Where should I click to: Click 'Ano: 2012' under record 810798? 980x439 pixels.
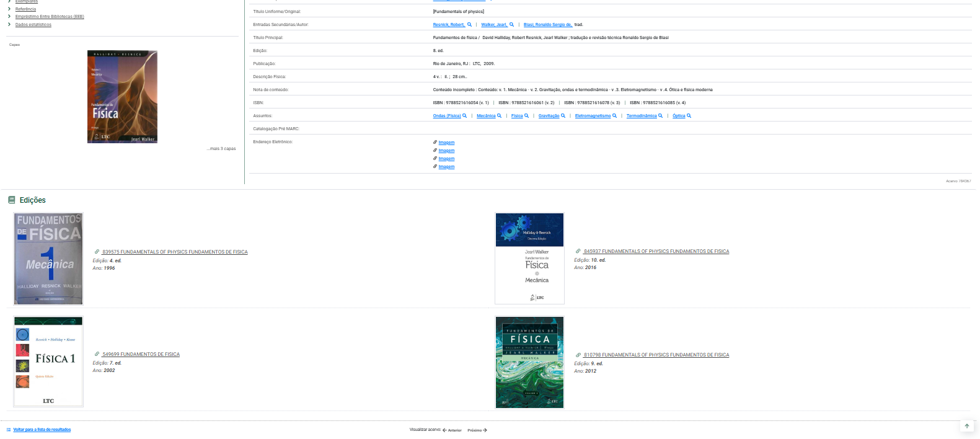(585, 371)
